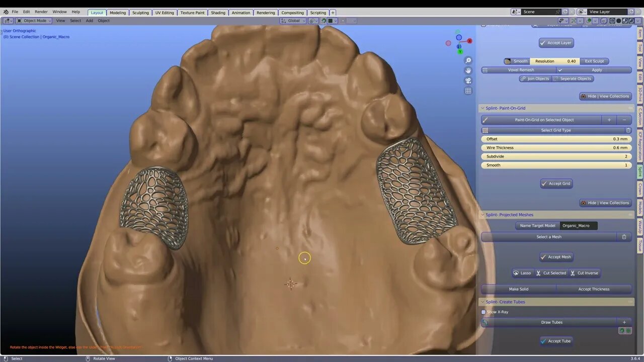The height and width of the screenshot is (362, 644).
Task: Toggle the Show X-Ray checkbox
Action: (x=484, y=312)
